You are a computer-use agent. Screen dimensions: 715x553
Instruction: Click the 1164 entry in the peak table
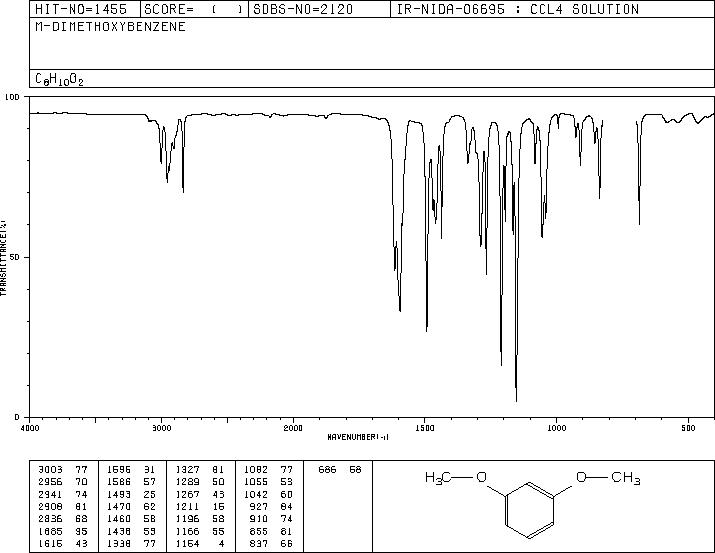(187, 543)
